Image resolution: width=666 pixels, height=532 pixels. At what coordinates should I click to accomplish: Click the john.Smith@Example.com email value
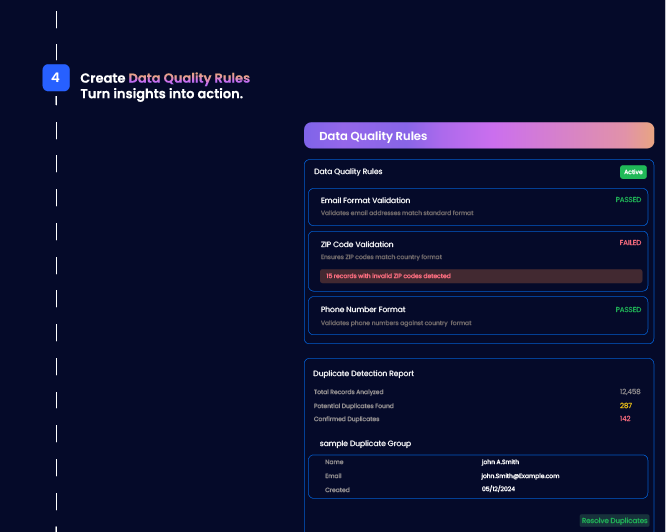[520, 476]
